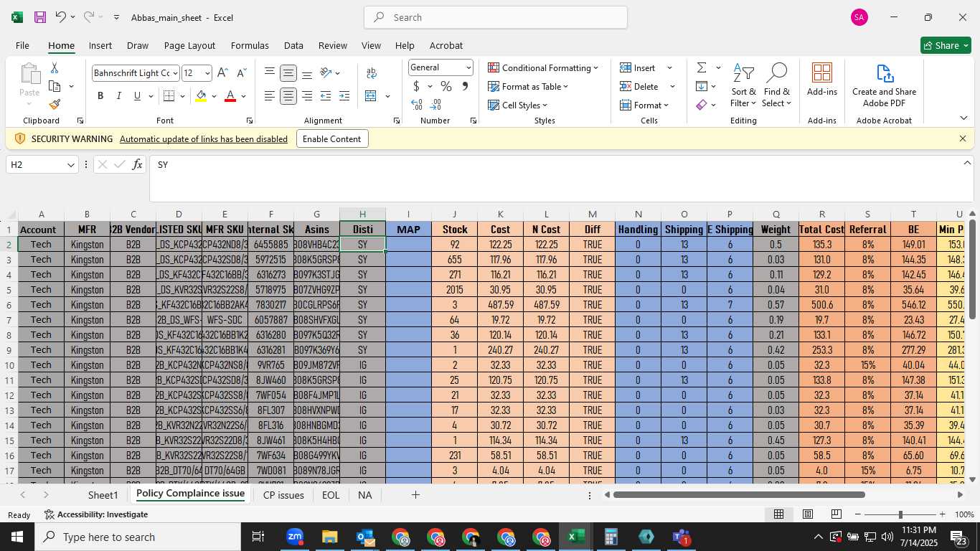980x551 pixels.
Task: Click the Format Painter brush icon
Action: 55,104
